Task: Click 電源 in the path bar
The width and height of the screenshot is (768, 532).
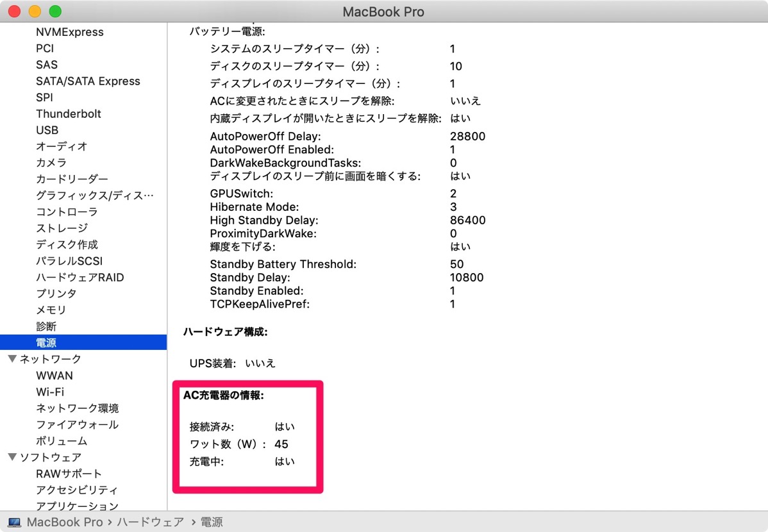Action: pos(212,522)
